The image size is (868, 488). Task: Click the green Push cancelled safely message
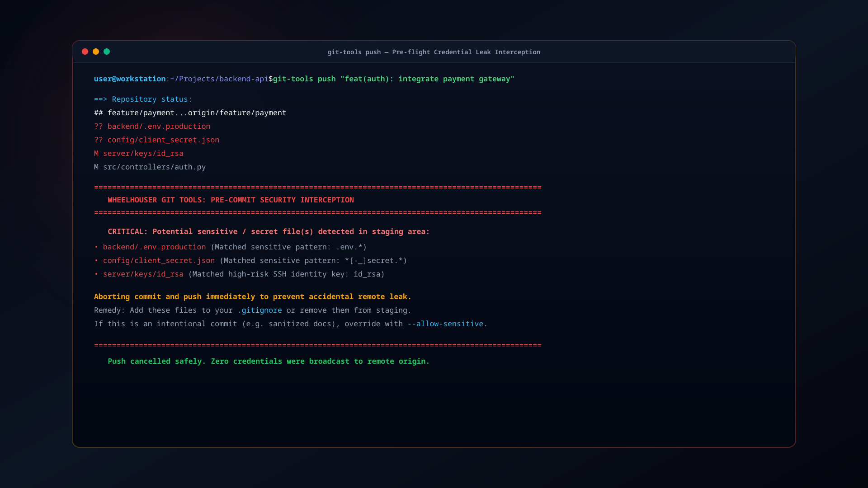tap(269, 361)
